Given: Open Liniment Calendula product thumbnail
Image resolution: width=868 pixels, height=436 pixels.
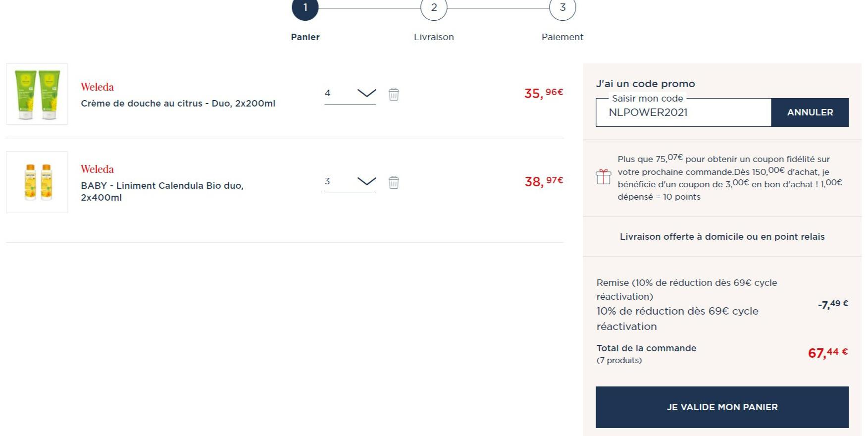Looking at the screenshot, I should pos(37,182).
